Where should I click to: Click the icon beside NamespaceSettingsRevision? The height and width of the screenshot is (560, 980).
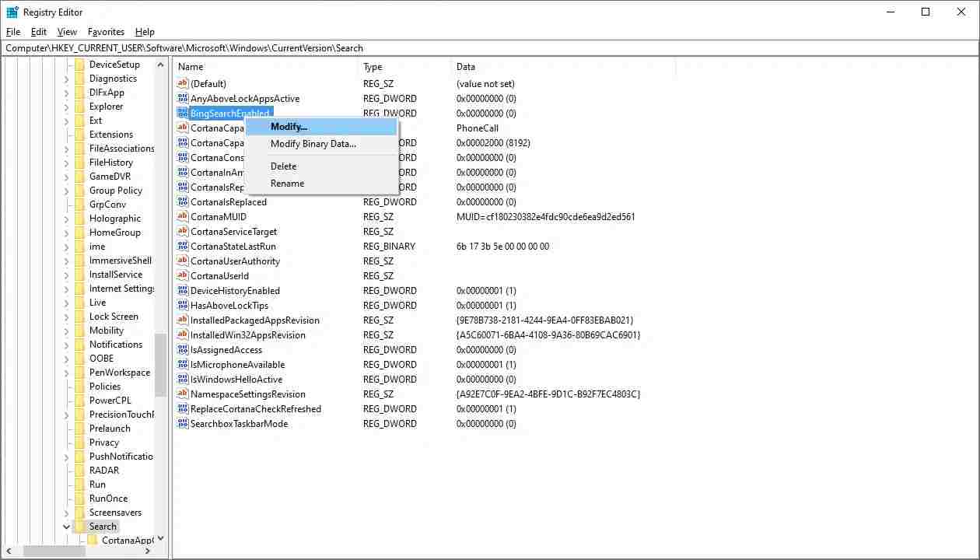pyautogui.click(x=184, y=394)
